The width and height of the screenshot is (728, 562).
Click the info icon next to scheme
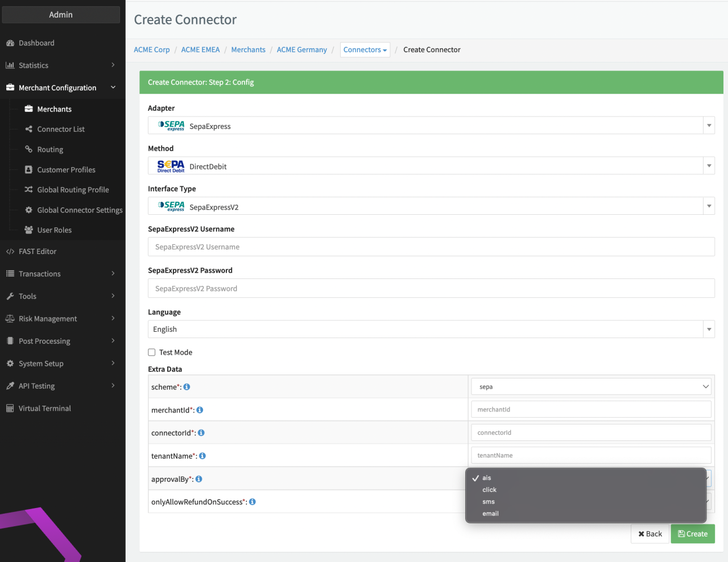coord(187,387)
